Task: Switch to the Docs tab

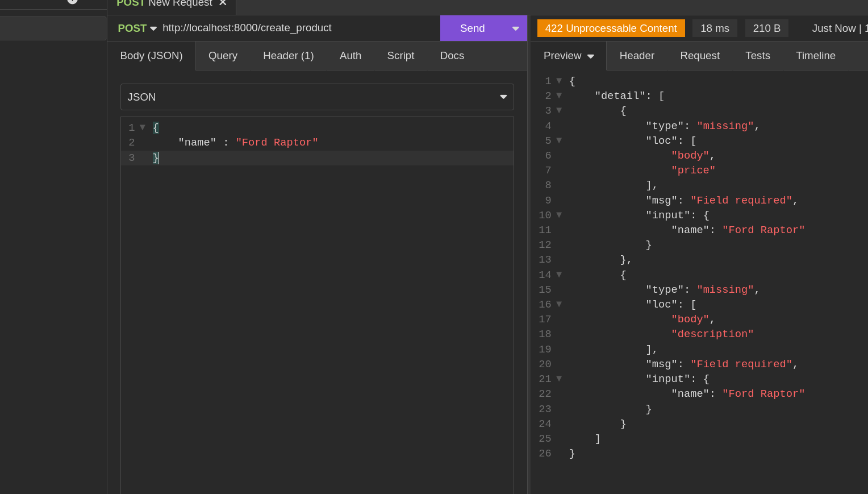Action: [x=452, y=56]
